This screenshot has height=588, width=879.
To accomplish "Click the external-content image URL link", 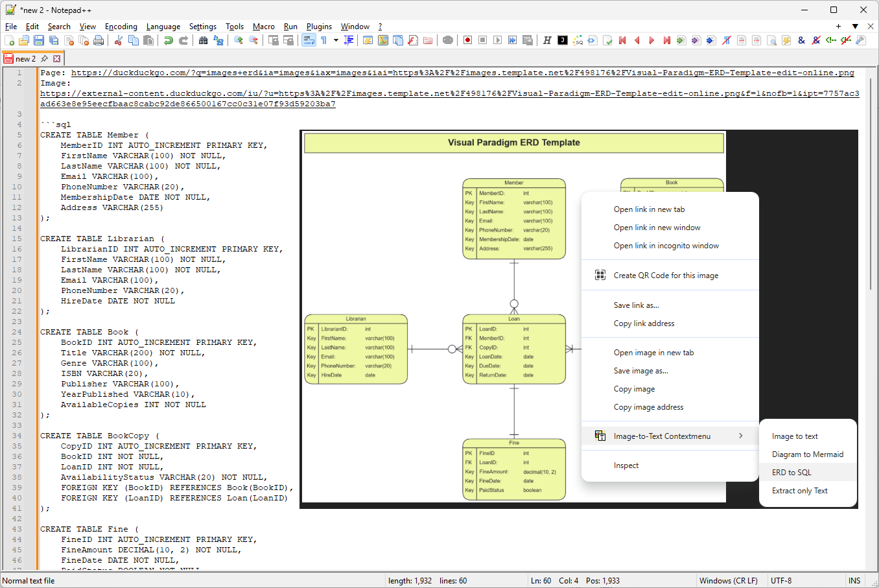I will tap(450, 99).
